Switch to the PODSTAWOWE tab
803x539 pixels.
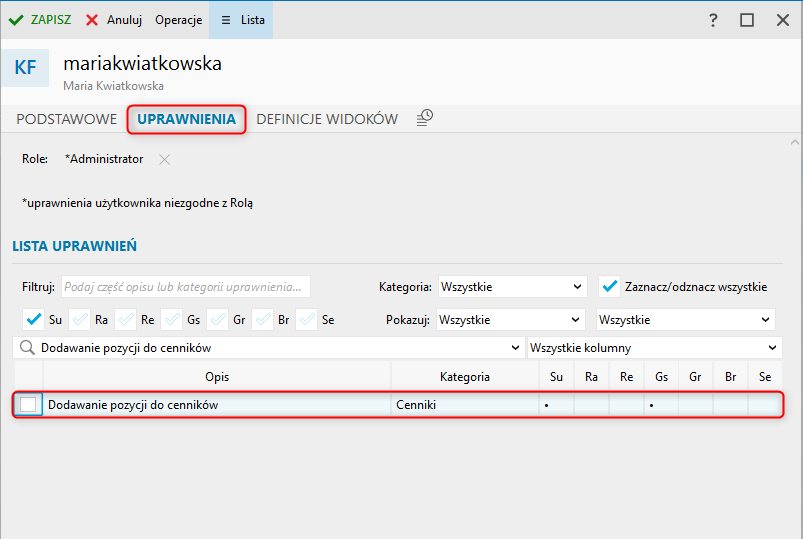coord(67,119)
